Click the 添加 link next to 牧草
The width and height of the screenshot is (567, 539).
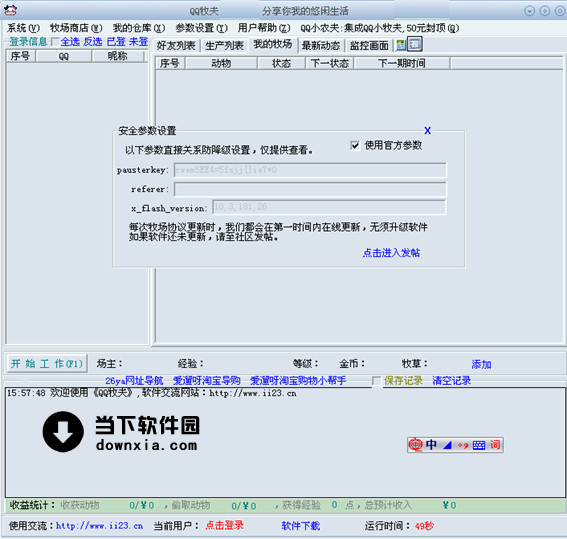click(481, 364)
